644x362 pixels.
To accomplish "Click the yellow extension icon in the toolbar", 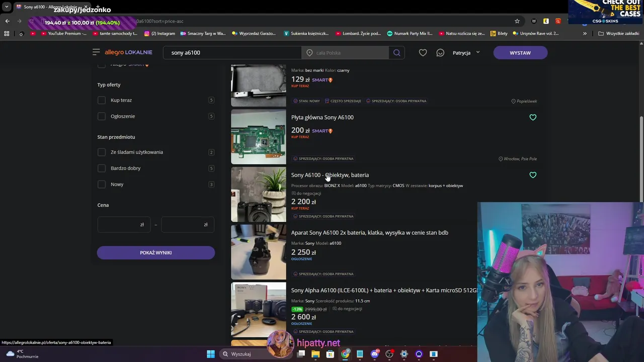I will coord(546,21).
